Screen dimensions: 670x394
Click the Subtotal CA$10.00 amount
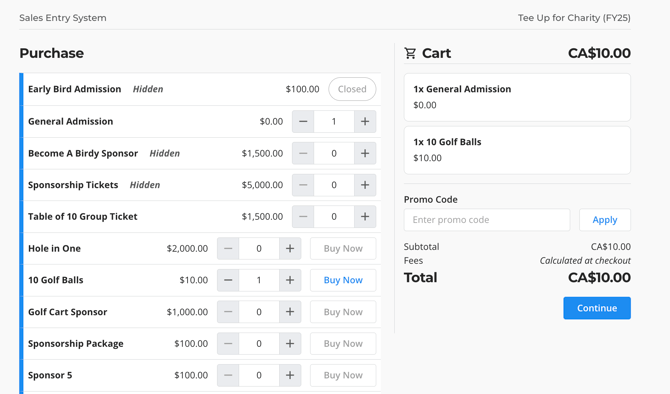pos(611,247)
